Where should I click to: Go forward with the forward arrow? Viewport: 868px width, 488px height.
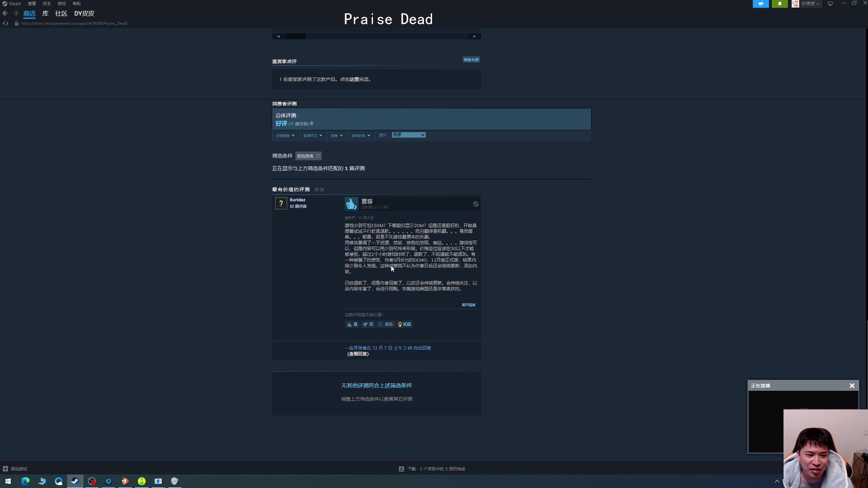[x=16, y=14]
